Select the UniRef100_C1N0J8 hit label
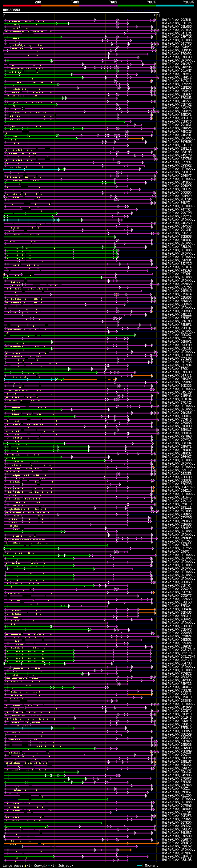Image resolution: width=197 pixels, height=868 pixels. (x=177, y=856)
